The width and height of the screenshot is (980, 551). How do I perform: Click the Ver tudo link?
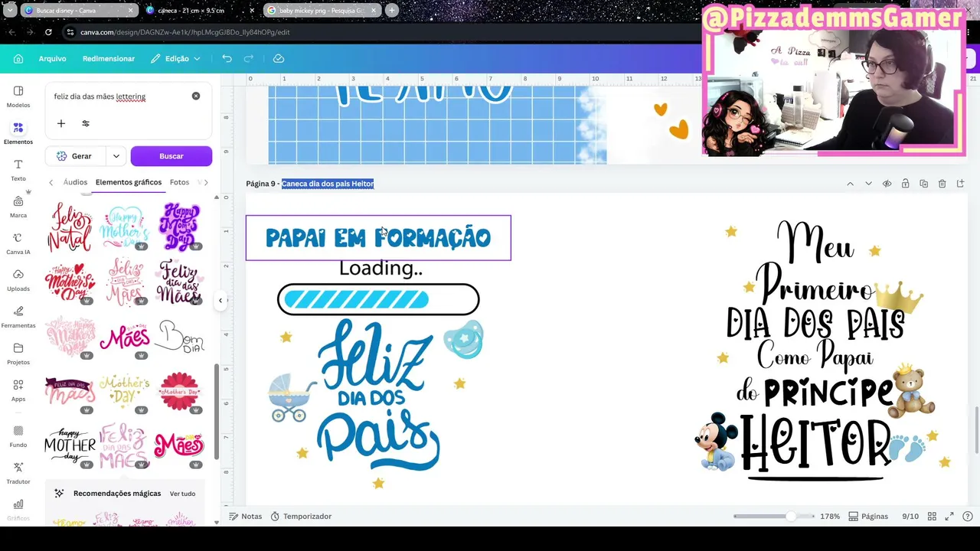(182, 494)
